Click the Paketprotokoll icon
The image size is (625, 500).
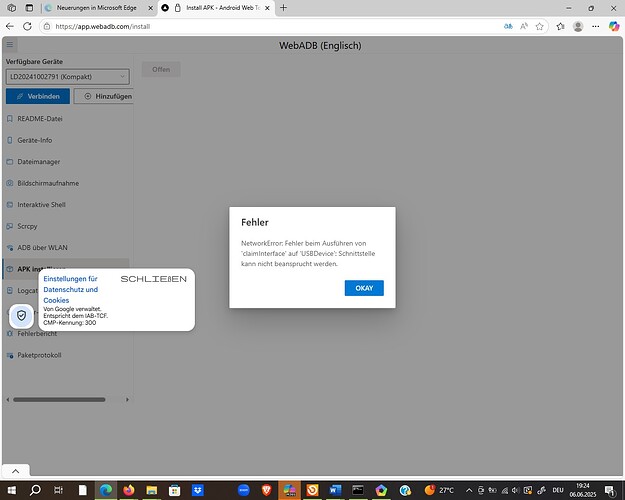[10, 355]
